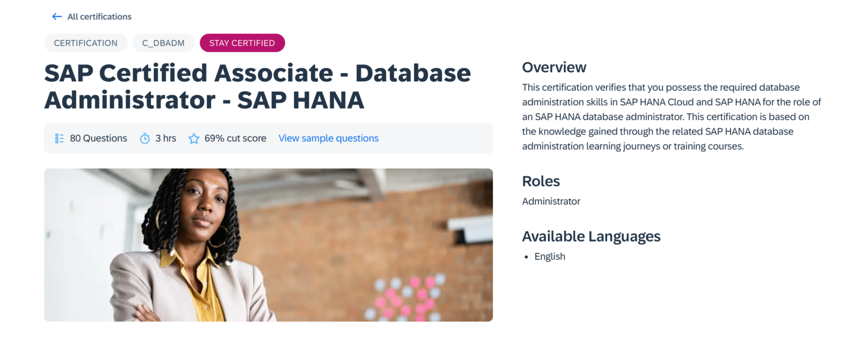Click the course banner photo of the woman
This screenshot has width=868, height=351.
coord(268,244)
